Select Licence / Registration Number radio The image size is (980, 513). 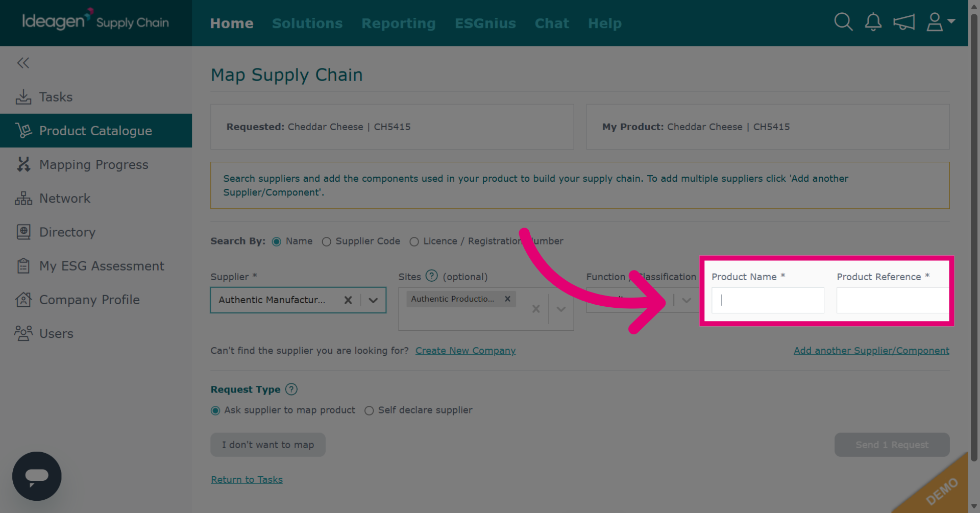click(414, 241)
